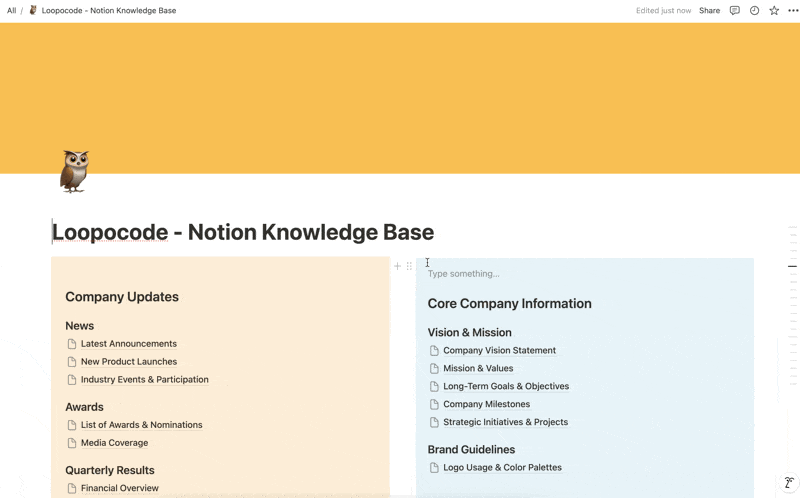Click the yellow page cover image

(x=400, y=98)
